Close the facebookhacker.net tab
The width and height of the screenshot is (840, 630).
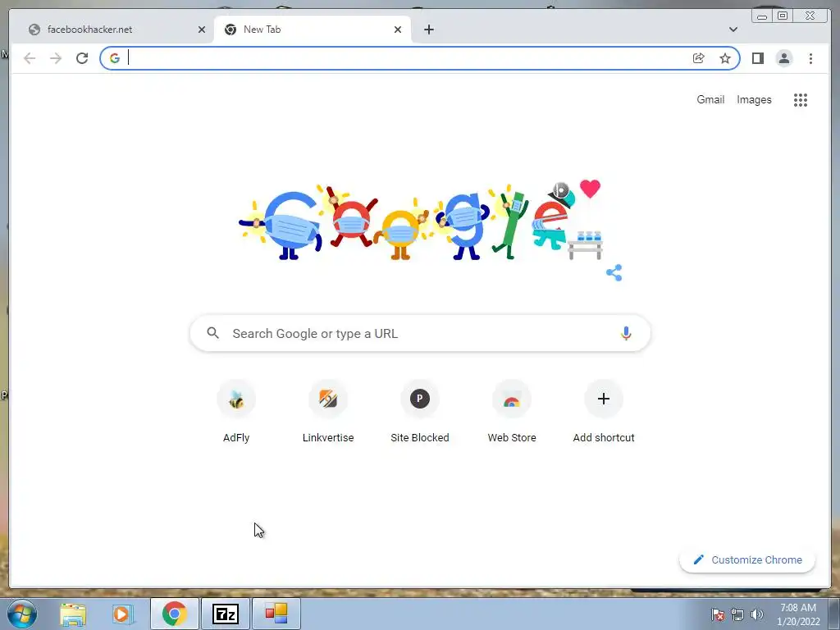click(x=202, y=30)
